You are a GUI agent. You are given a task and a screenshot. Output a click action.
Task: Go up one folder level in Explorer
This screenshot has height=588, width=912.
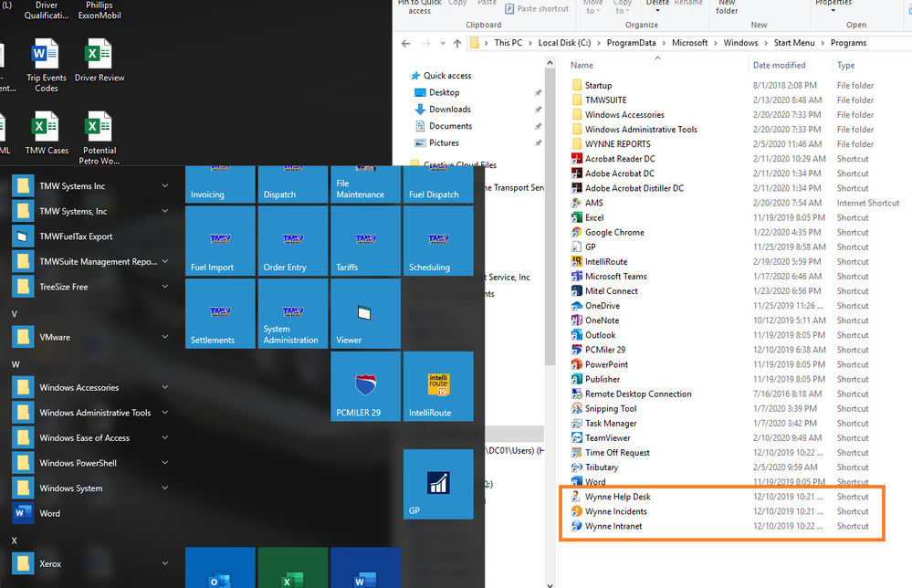457,43
